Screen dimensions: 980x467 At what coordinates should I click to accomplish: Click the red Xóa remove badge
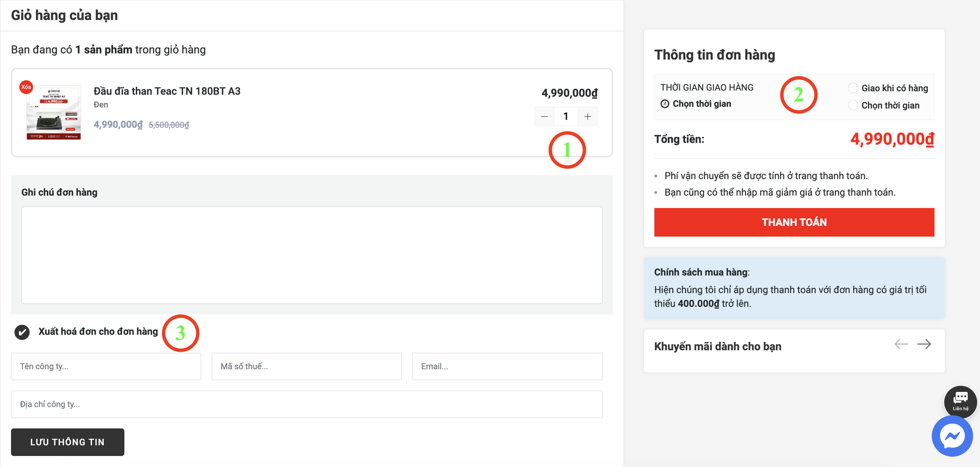click(26, 87)
